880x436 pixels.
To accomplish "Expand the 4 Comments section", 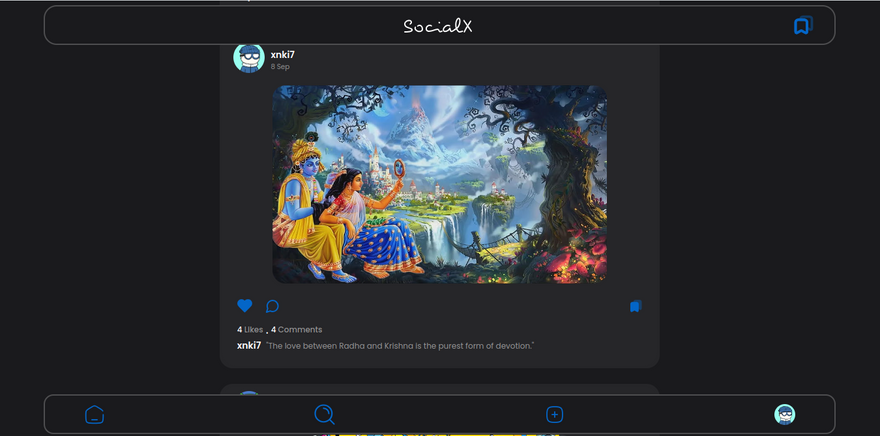I will click(296, 329).
